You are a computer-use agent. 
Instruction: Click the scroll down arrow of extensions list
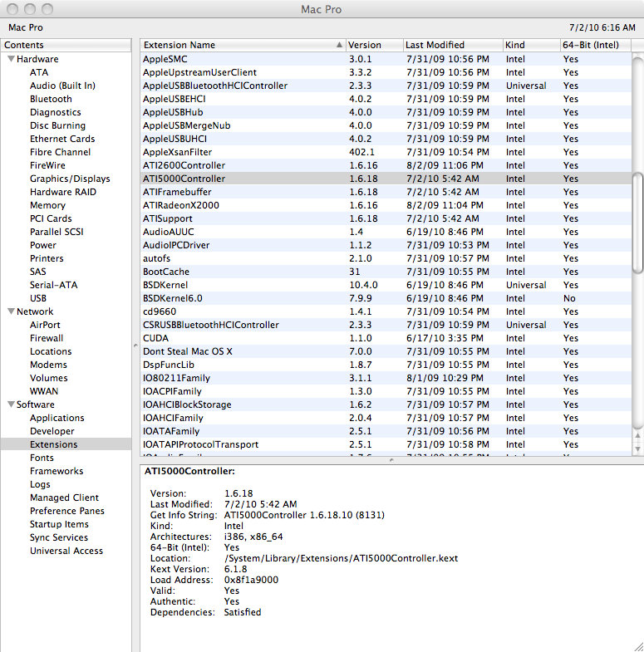[x=637, y=449]
